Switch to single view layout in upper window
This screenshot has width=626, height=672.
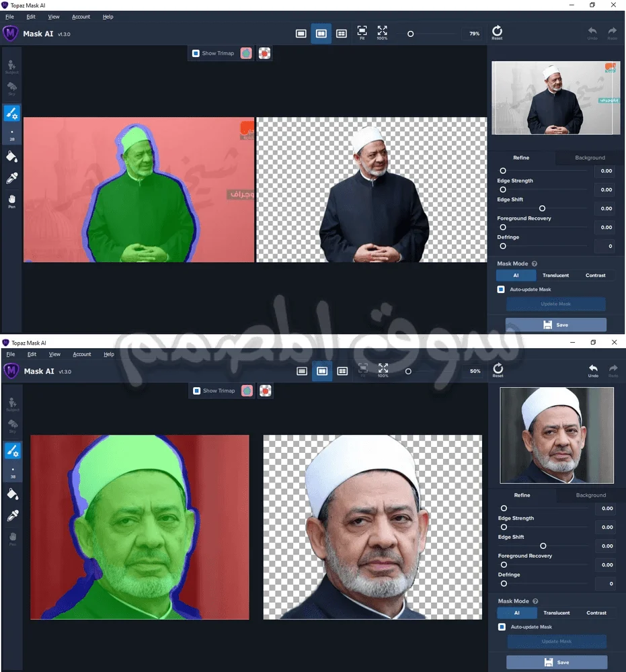coord(301,33)
